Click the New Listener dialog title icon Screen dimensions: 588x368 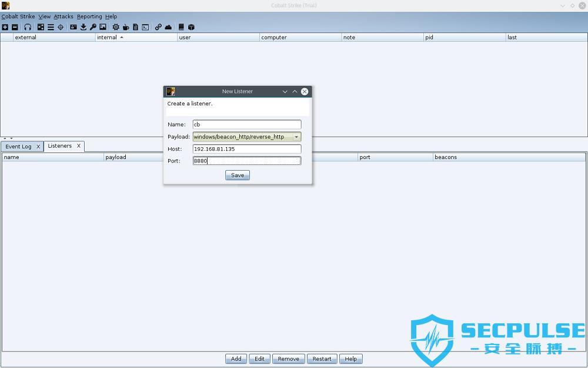pos(171,91)
